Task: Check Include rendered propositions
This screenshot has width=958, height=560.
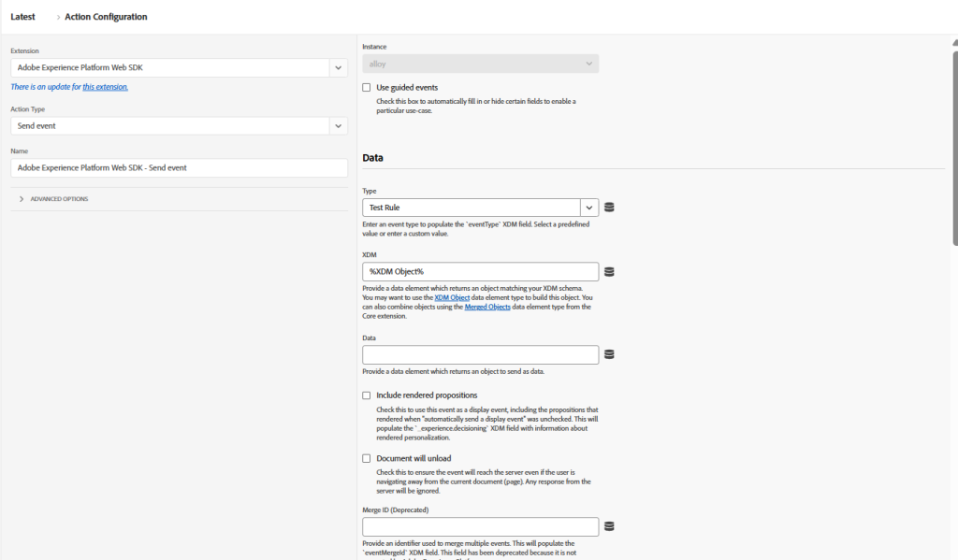Action: [x=367, y=395]
